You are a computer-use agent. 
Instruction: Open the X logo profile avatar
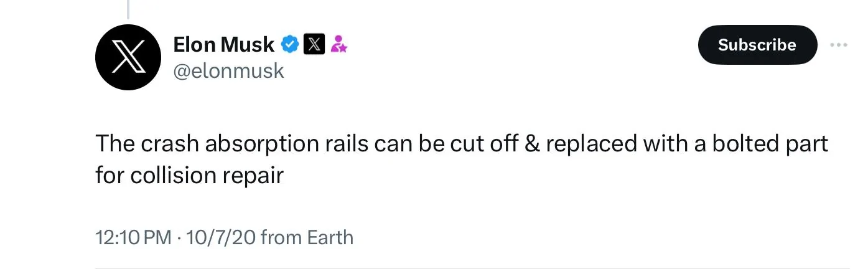point(129,57)
